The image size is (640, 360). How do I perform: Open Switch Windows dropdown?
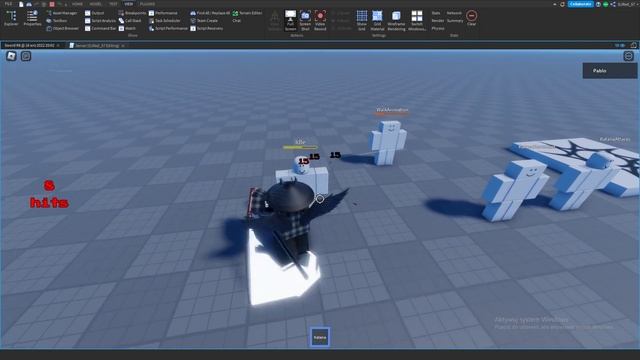417,20
